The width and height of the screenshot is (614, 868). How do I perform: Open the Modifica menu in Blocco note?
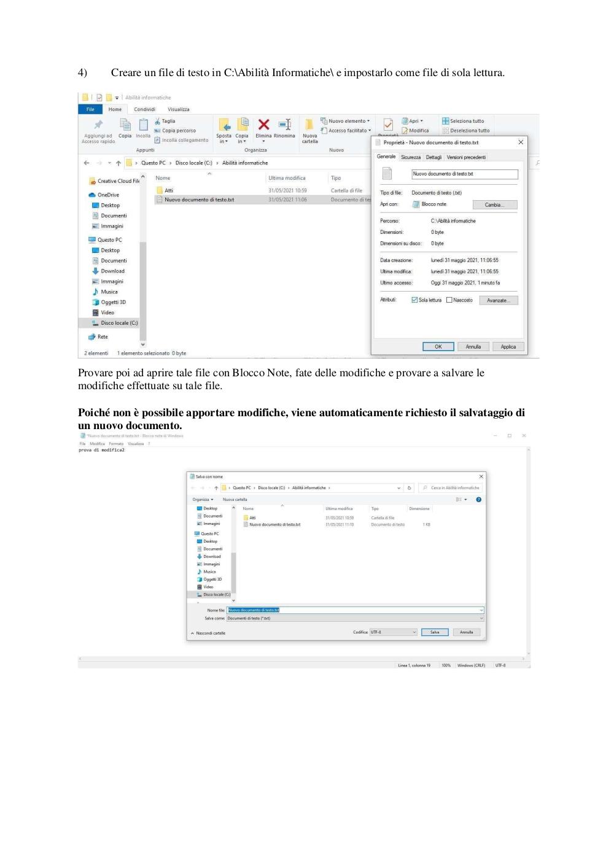(x=97, y=443)
